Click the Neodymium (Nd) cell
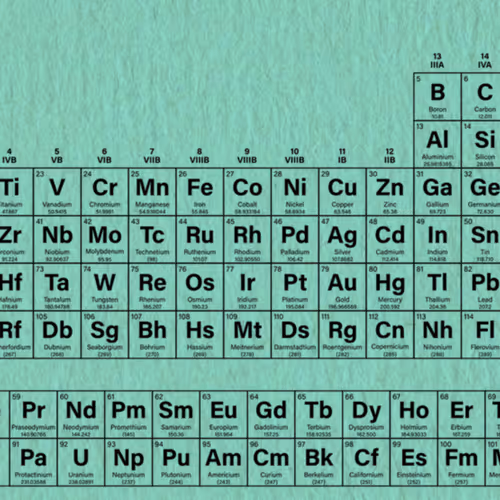The width and height of the screenshot is (500, 500). (x=81, y=415)
